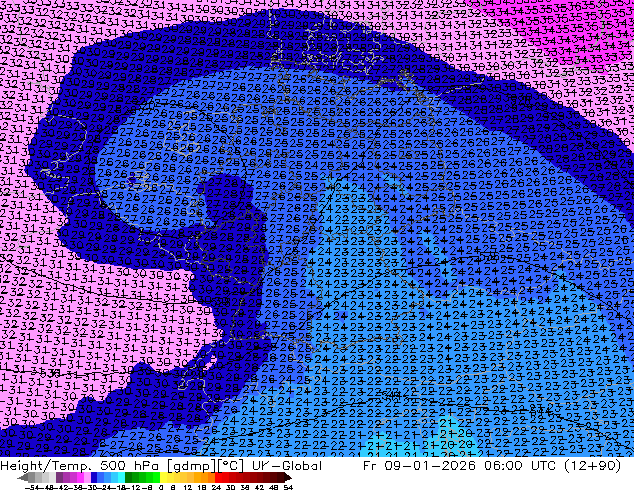Click the date 'Fr 09-01-2026'
Image resolution: width=634 pixels, height=490 pixels.
click(419, 466)
